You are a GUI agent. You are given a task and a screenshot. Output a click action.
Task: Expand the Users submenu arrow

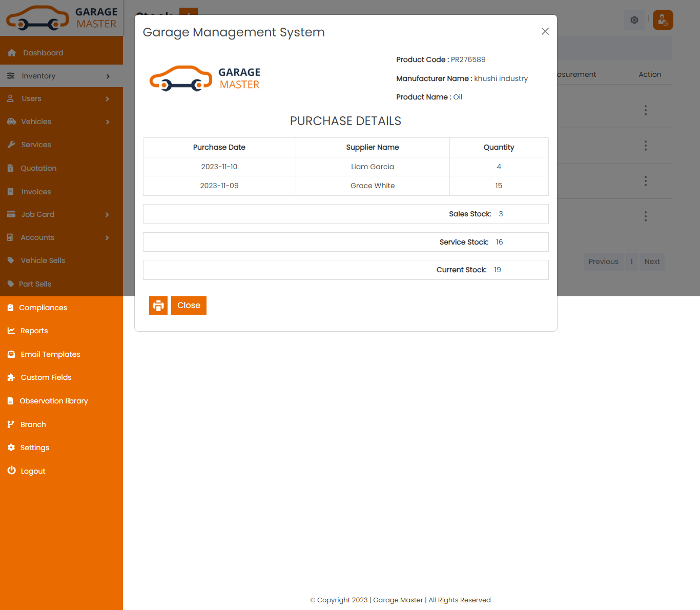pos(107,99)
